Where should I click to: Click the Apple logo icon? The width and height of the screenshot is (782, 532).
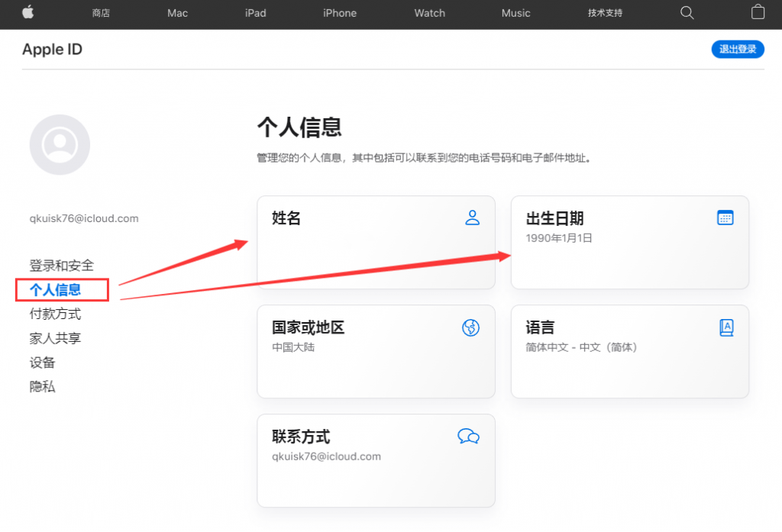[28, 12]
